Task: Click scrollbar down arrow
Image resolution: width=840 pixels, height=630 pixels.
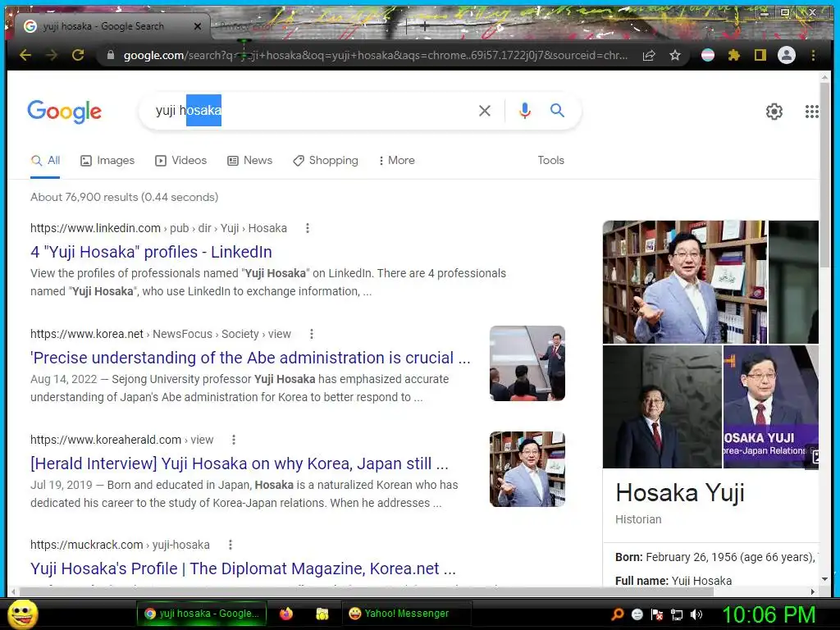Action: coord(824,579)
